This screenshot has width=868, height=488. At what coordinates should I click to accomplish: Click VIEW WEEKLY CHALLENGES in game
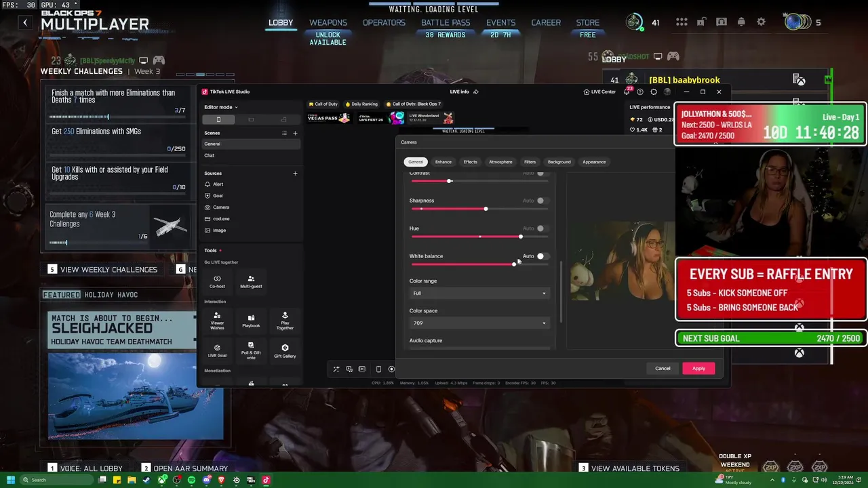coord(108,270)
